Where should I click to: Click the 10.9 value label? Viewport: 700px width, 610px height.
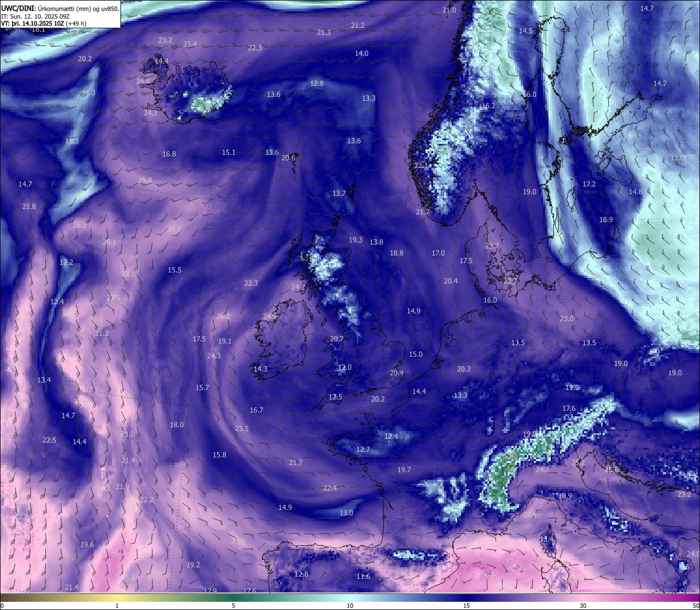[x=565, y=496]
